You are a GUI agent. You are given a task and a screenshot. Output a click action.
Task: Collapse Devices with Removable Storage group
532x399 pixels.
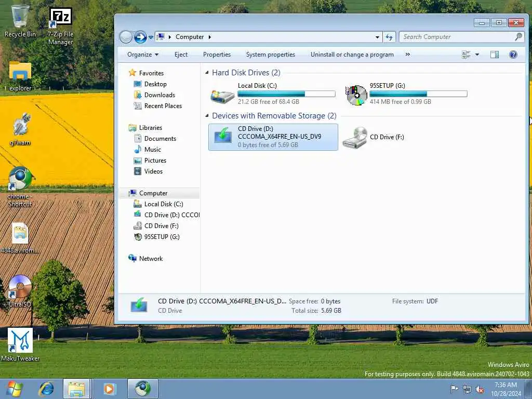point(207,116)
